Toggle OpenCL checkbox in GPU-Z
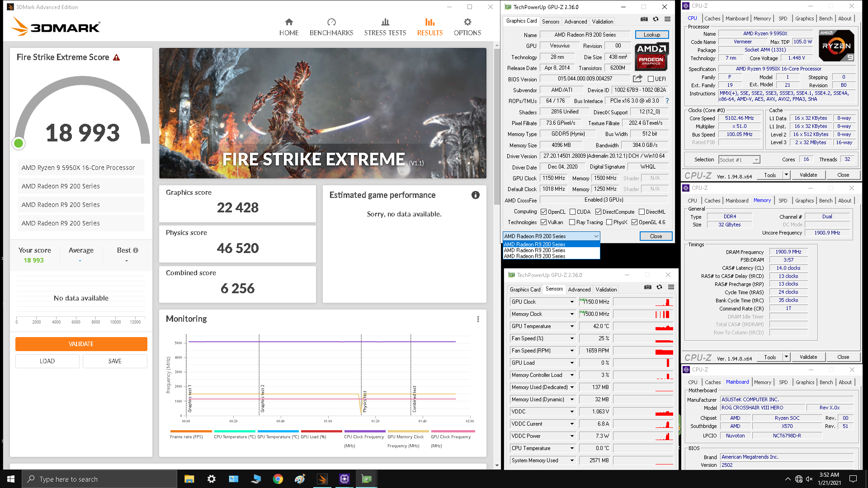 [x=543, y=212]
